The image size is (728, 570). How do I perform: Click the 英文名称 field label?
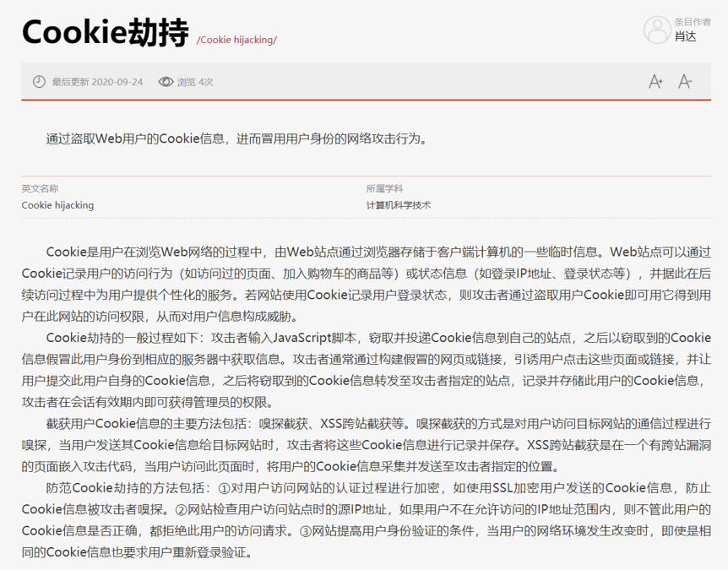pyautogui.click(x=40, y=188)
